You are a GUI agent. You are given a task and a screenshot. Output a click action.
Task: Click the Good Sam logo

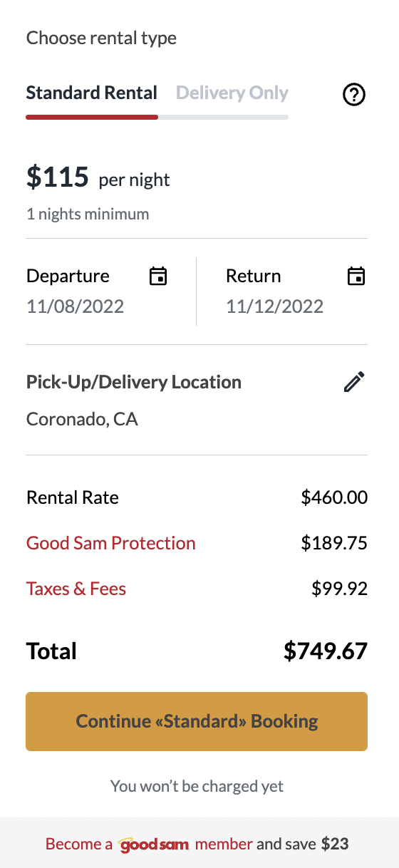coord(154,844)
